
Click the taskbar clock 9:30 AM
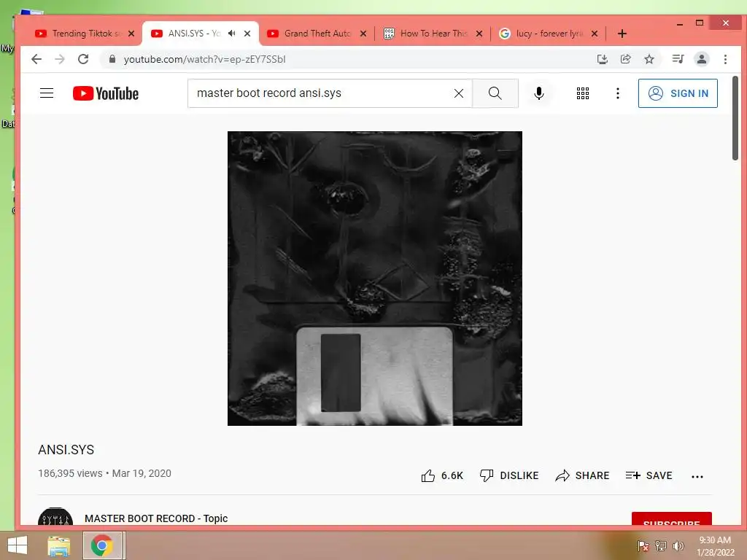point(715,540)
